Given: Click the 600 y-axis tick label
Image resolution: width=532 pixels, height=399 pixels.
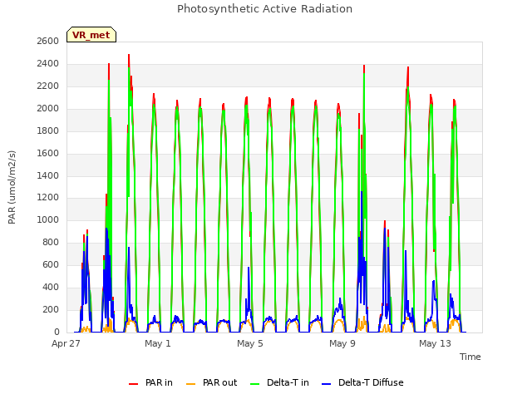Looking at the screenshot, I should click(51, 264).
